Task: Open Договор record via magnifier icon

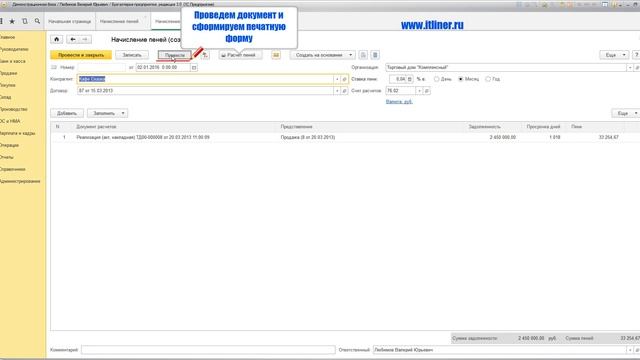Action: coord(344,91)
